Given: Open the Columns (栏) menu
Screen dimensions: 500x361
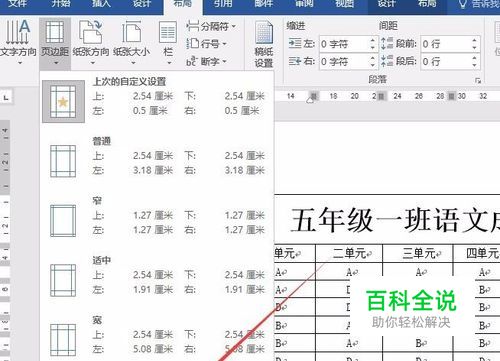Looking at the screenshot, I should coord(168,42).
